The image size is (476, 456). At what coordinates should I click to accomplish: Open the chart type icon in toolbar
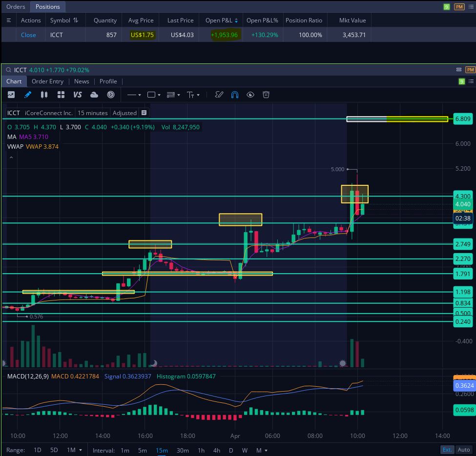coord(11,95)
